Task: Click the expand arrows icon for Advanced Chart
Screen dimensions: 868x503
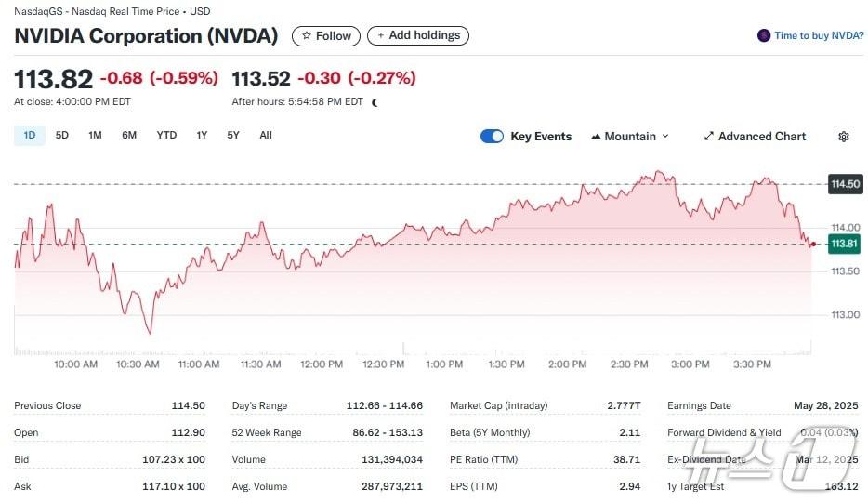Action: pyautogui.click(x=709, y=137)
